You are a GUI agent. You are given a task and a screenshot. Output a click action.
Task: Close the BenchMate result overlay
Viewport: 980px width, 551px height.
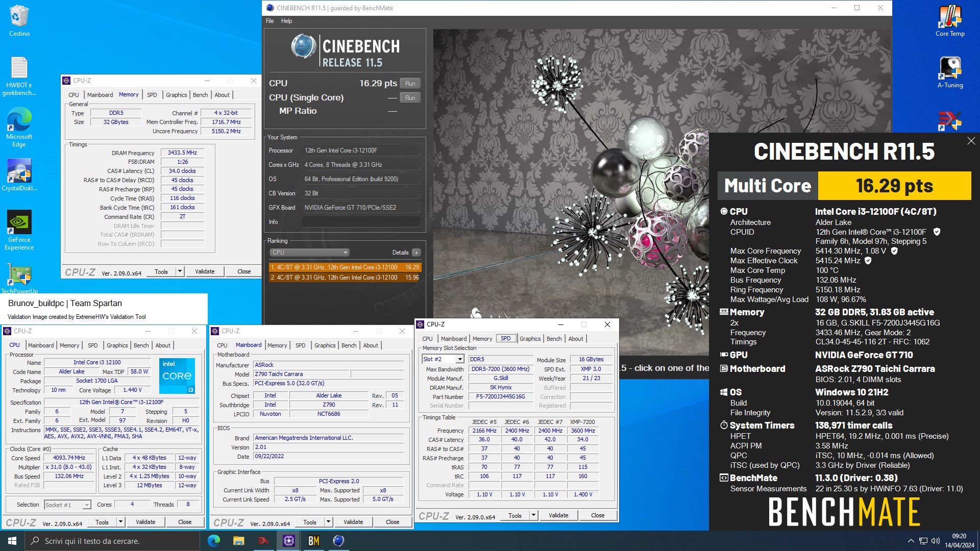(x=971, y=141)
